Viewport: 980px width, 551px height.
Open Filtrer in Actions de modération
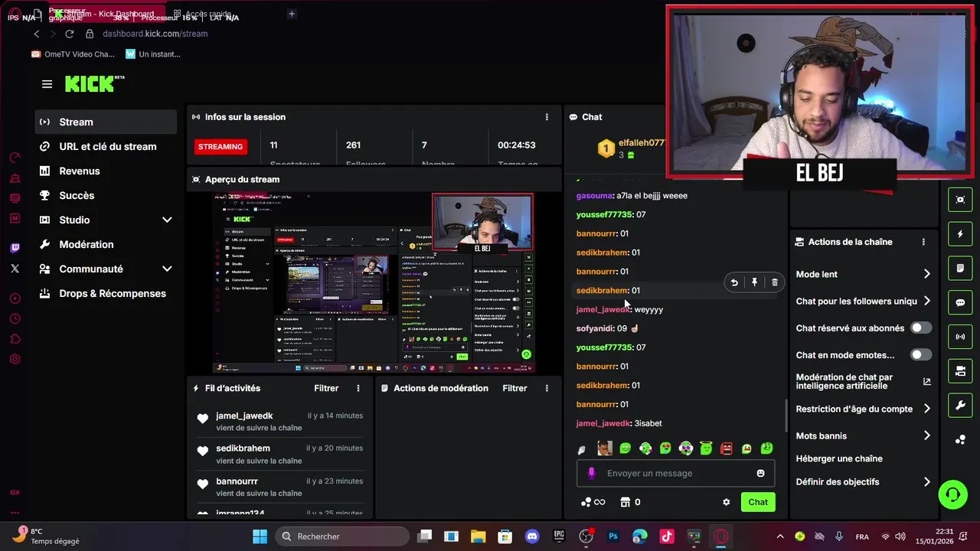point(514,388)
